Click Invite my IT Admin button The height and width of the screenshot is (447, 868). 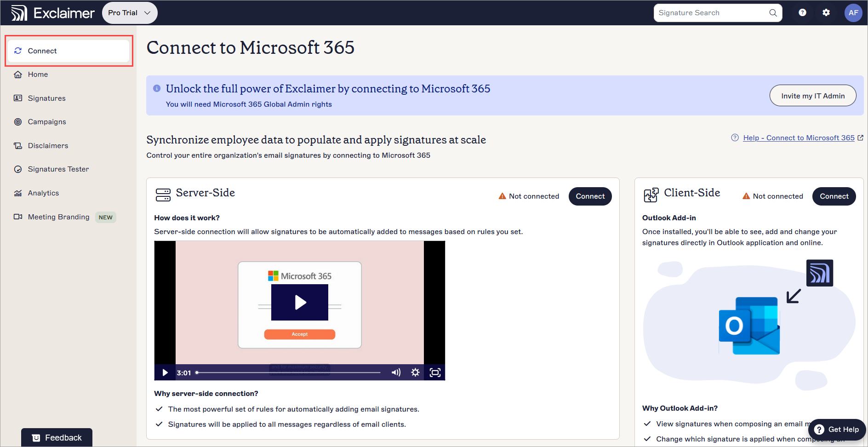point(812,96)
